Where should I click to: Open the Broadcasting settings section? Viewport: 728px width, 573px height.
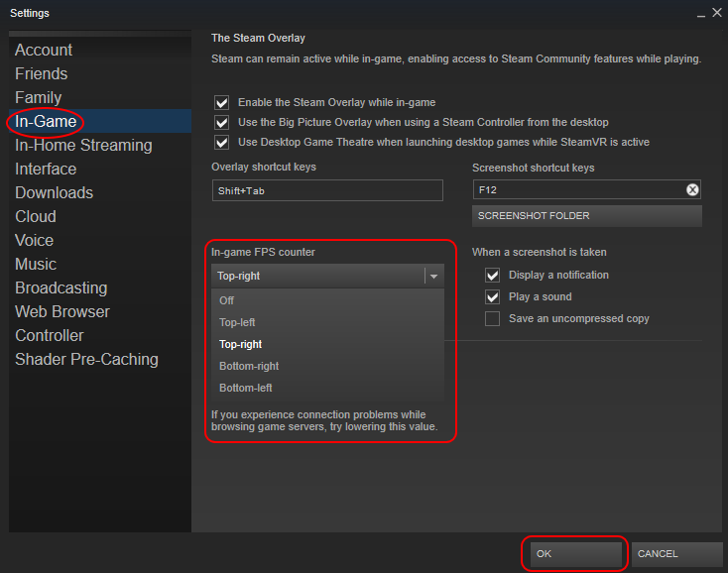(100, 287)
